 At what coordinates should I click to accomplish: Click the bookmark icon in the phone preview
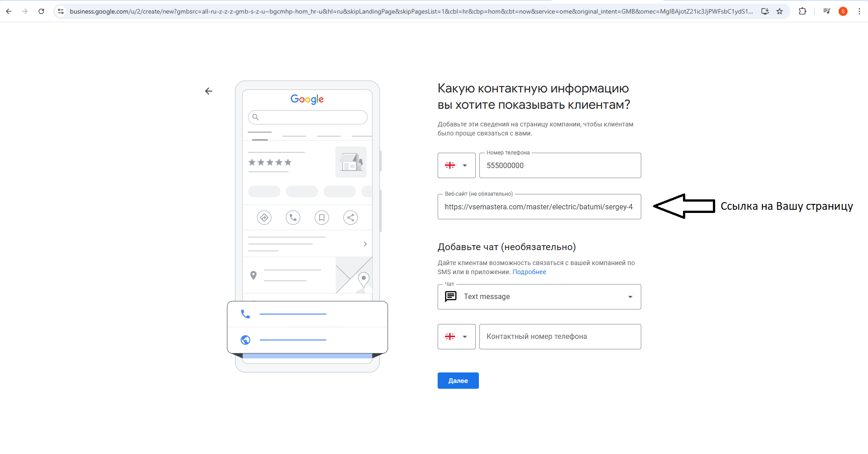[322, 217]
